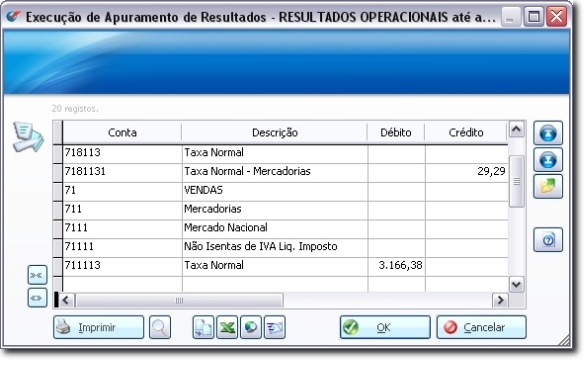Click the vertical scrollbar down arrow
Viewport: 584px width, 365px height.
click(x=516, y=285)
